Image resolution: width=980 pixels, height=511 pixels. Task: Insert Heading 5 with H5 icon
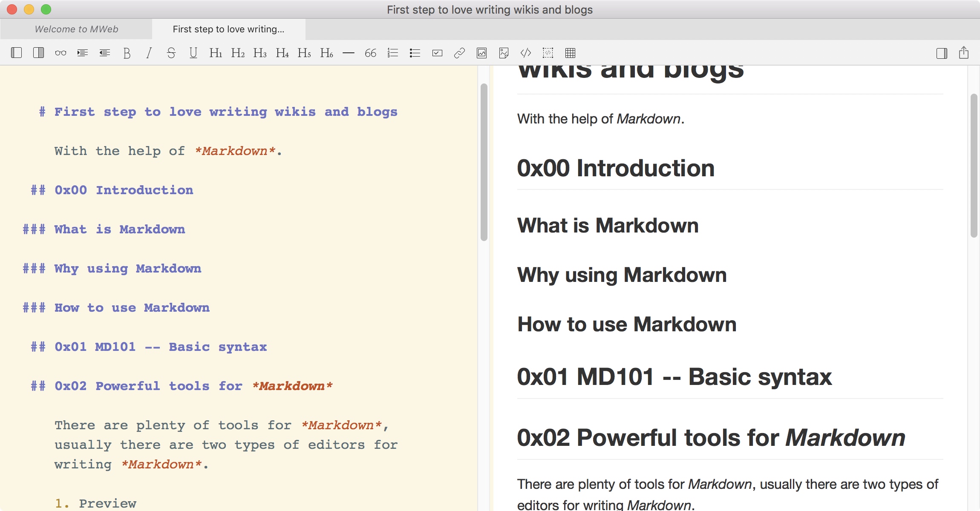[304, 53]
